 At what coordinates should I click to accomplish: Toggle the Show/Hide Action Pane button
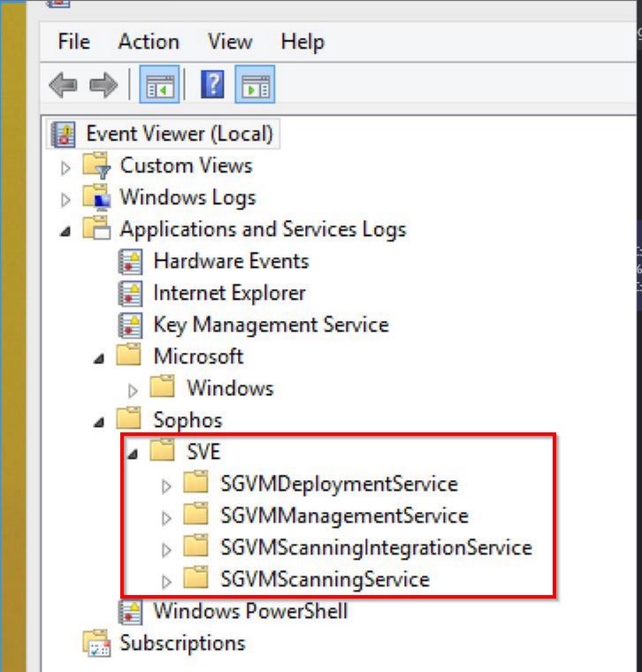(x=255, y=84)
